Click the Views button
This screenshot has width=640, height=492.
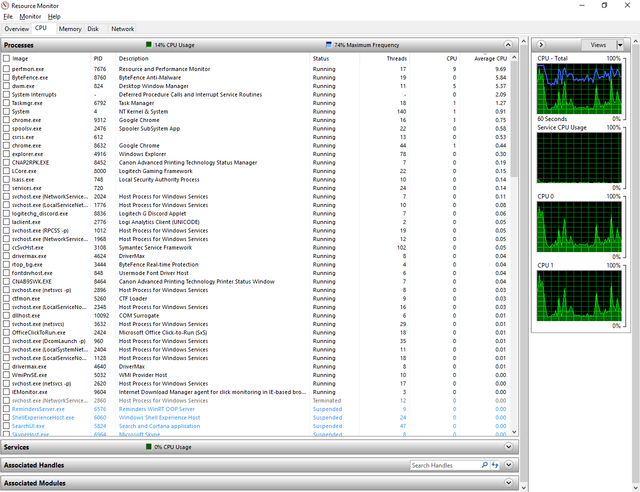click(x=598, y=45)
